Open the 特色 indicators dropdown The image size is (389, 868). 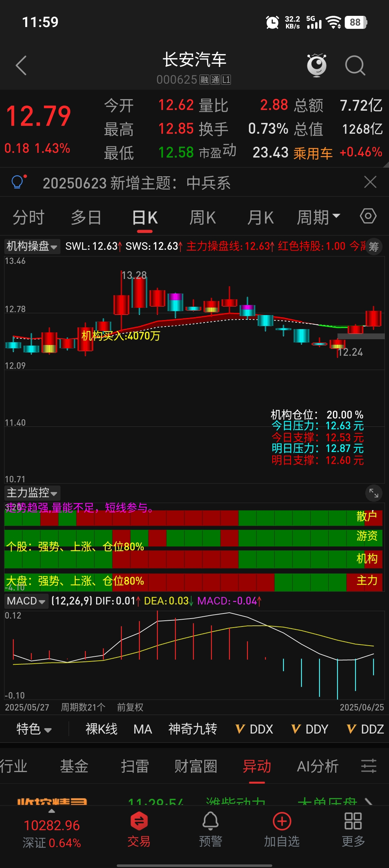click(34, 729)
